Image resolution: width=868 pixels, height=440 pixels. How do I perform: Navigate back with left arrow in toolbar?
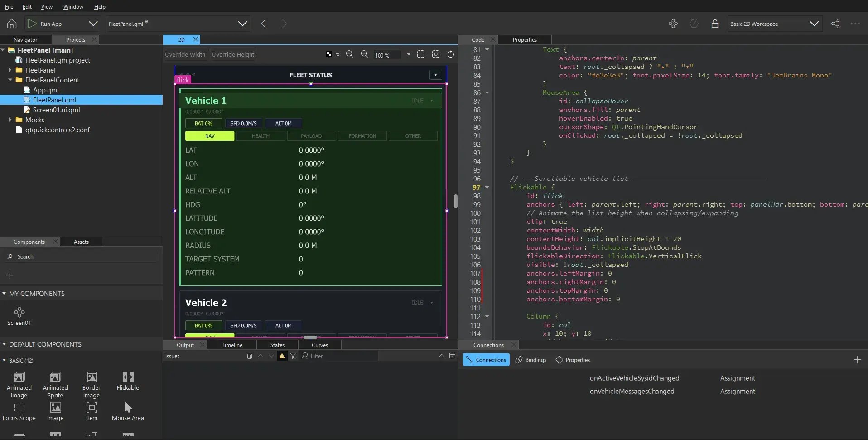pyautogui.click(x=264, y=24)
